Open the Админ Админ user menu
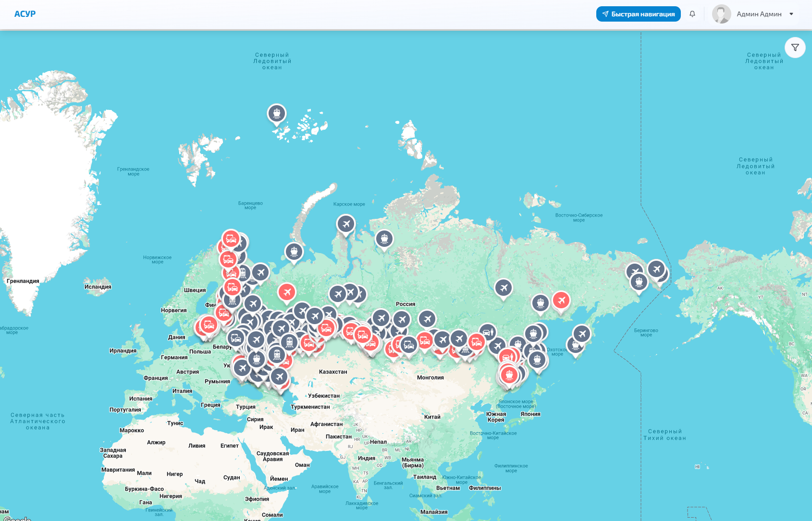 tap(759, 14)
